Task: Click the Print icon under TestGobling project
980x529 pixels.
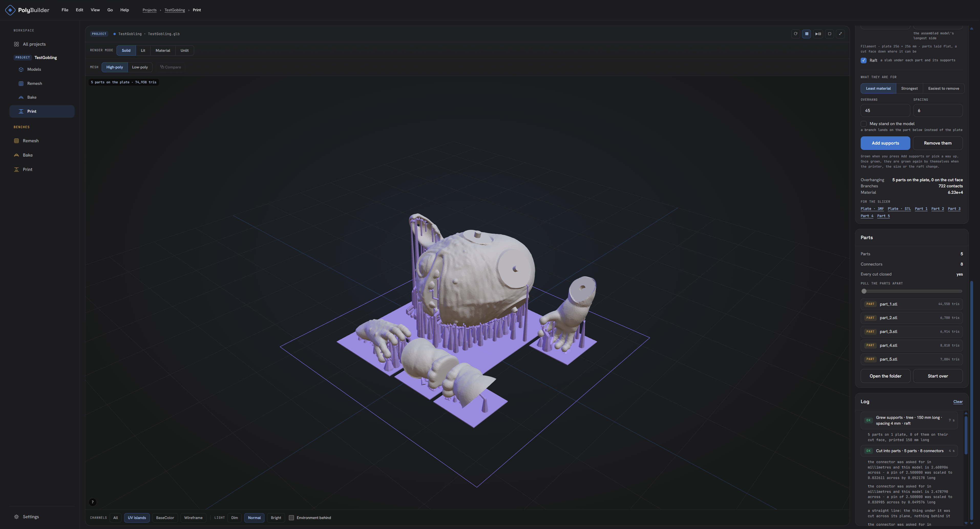Action: click(21, 111)
